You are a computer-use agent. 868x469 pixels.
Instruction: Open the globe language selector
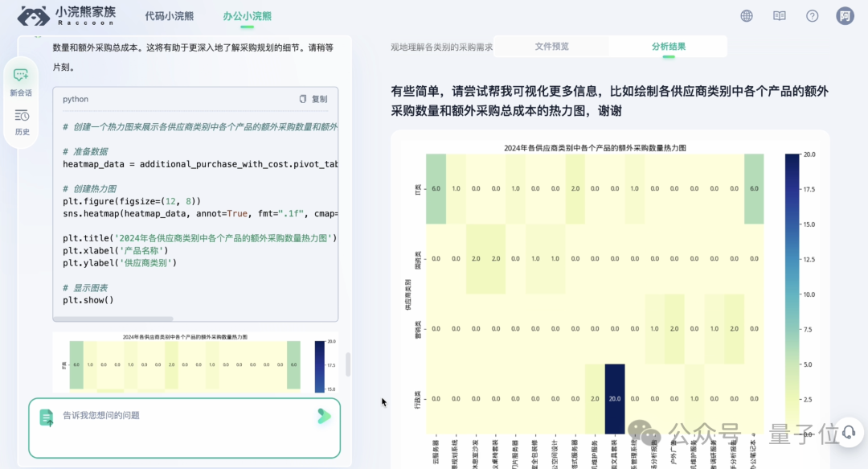click(x=747, y=16)
